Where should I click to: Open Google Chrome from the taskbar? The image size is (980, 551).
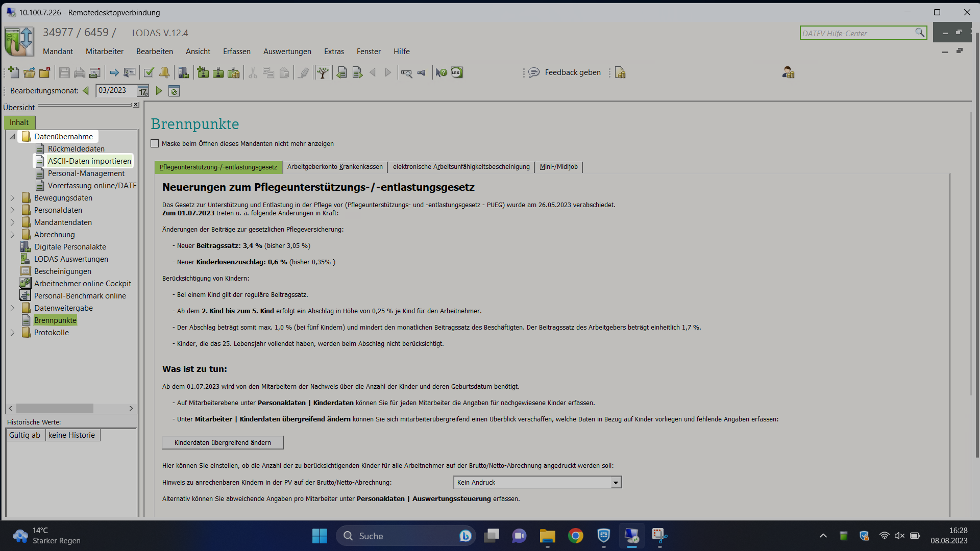click(575, 536)
